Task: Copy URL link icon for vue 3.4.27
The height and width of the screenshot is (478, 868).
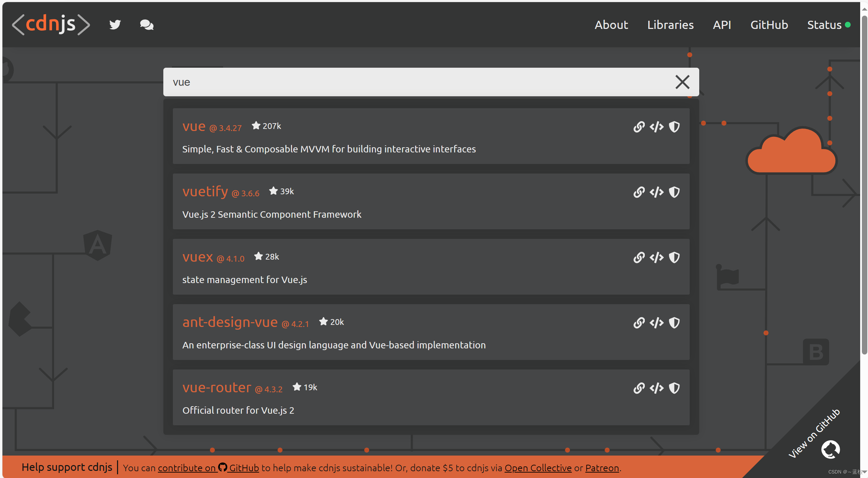Action: pos(639,127)
